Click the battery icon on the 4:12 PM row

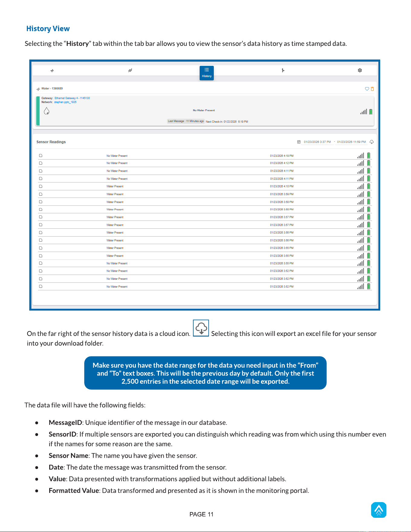coord(369,163)
